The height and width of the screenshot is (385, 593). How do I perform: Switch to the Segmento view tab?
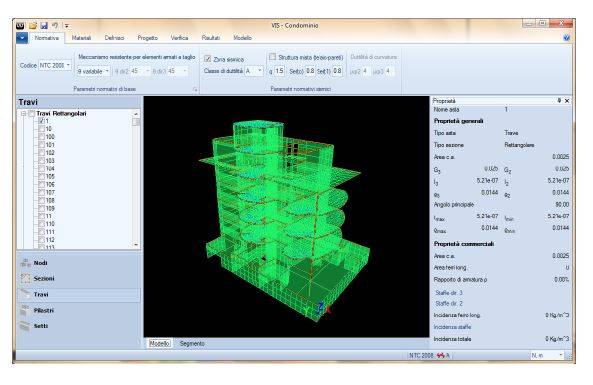[192, 343]
